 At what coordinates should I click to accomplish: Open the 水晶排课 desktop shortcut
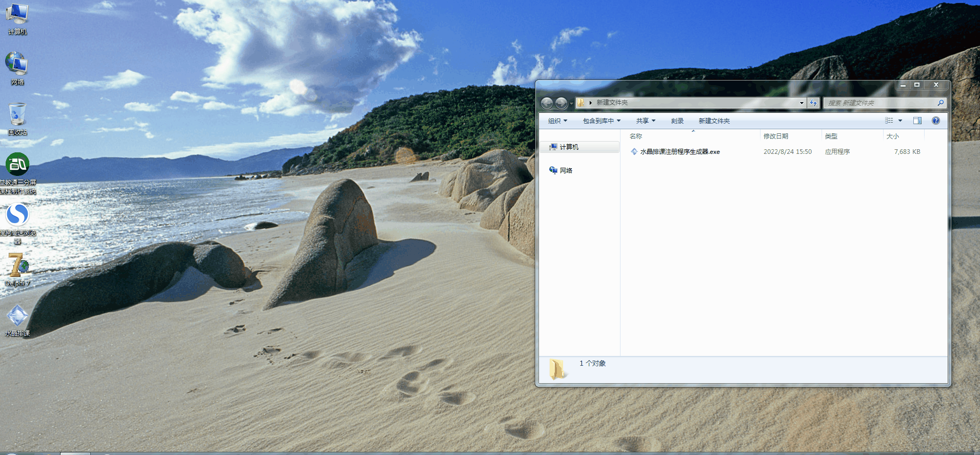tap(17, 317)
